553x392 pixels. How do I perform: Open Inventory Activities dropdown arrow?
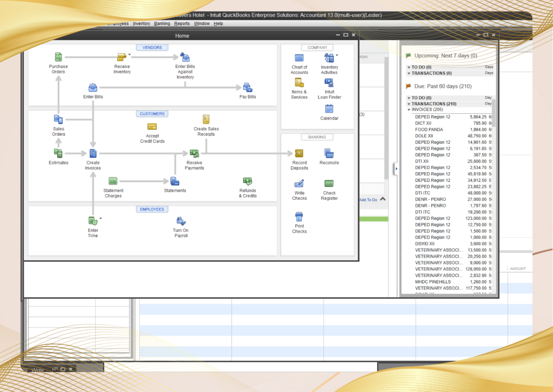(x=337, y=55)
